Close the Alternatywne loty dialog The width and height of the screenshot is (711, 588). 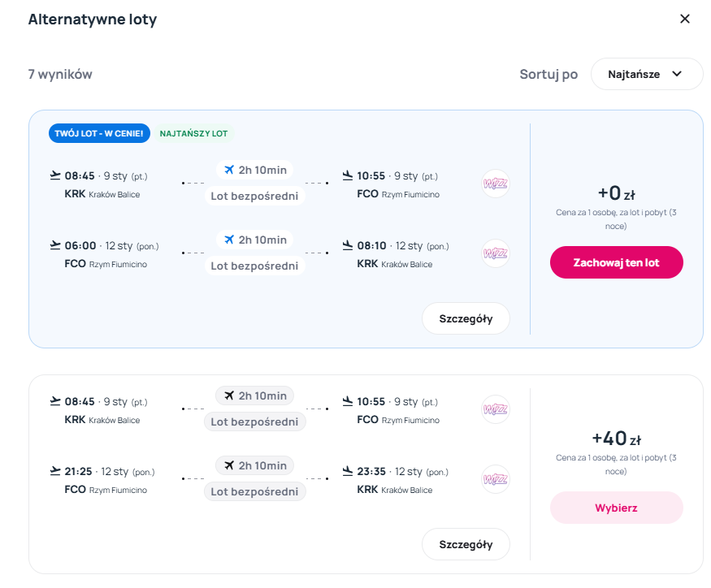click(684, 19)
